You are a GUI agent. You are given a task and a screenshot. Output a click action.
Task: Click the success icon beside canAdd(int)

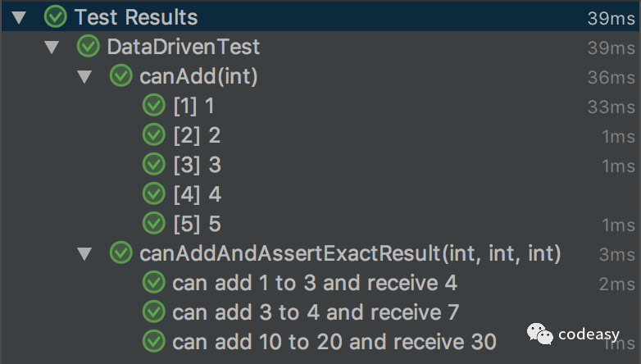[x=120, y=76]
